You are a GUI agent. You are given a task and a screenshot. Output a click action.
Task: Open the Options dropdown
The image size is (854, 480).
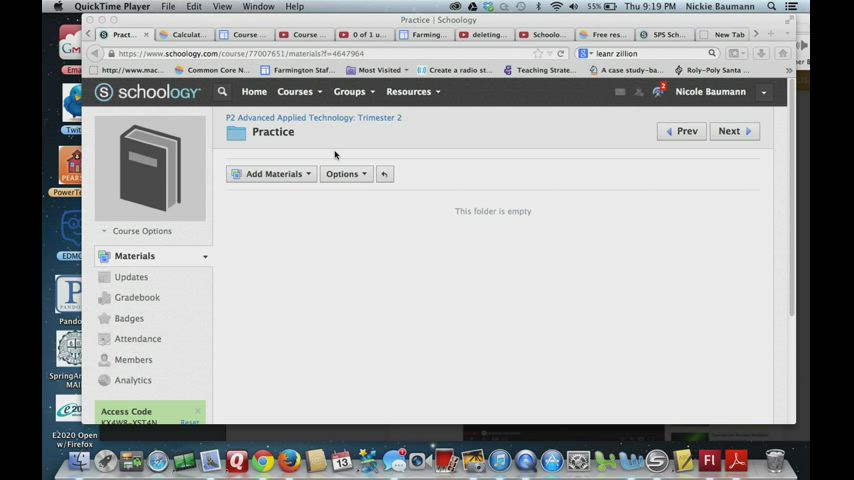click(346, 174)
